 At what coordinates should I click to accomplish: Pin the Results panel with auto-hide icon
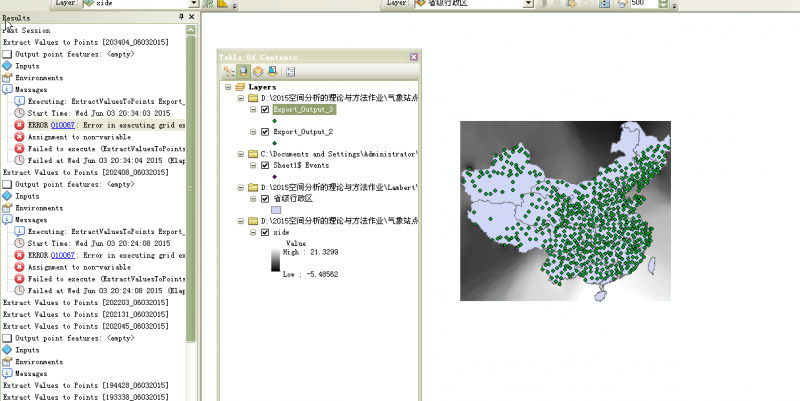[x=181, y=17]
